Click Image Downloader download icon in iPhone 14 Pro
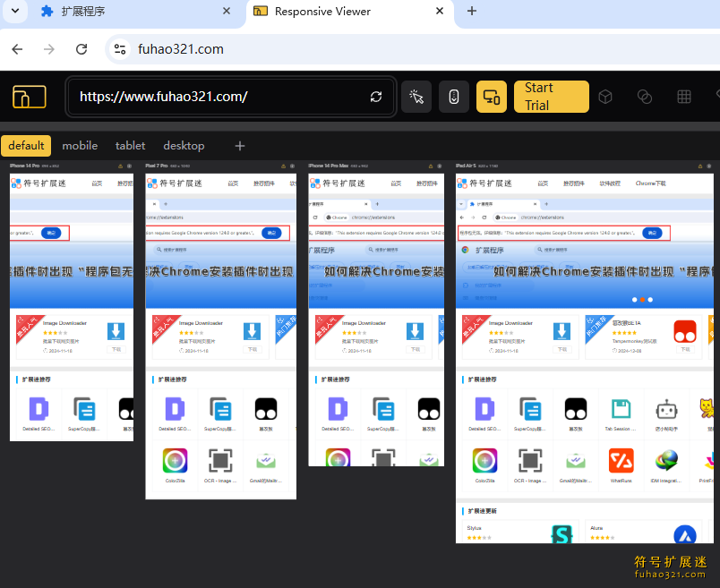The image size is (720, 588). [116, 331]
